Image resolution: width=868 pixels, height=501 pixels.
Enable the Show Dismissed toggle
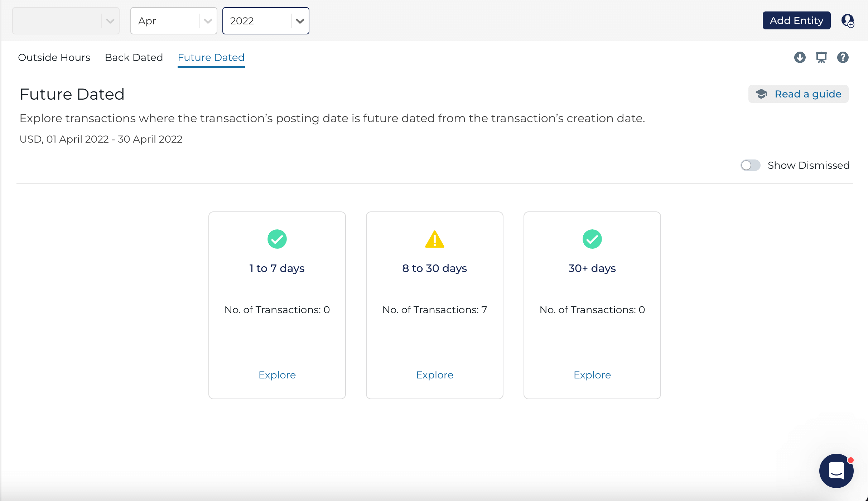pyautogui.click(x=750, y=165)
